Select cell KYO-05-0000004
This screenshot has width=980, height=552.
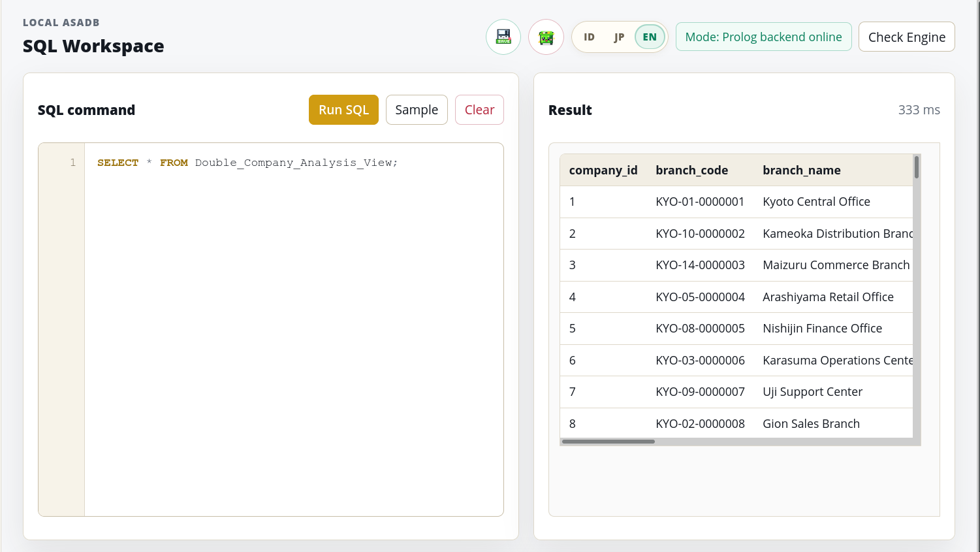pyautogui.click(x=700, y=297)
